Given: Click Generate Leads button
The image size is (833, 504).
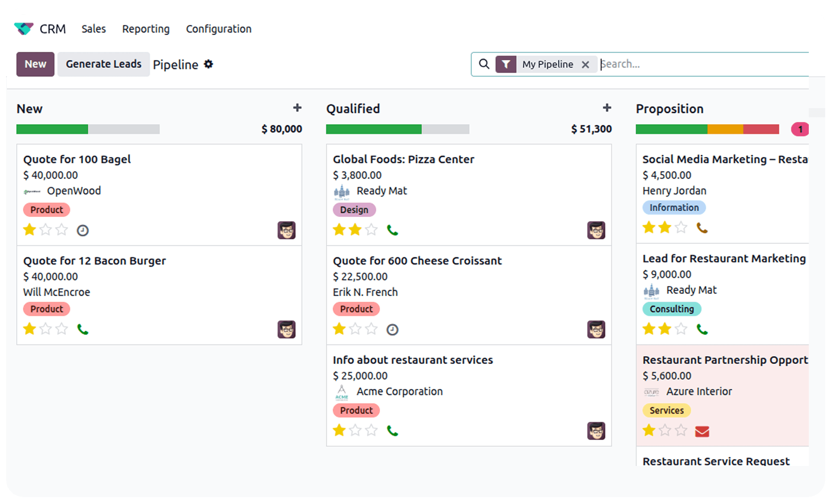Looking at the screenshot, I should [x=103, y=64].
